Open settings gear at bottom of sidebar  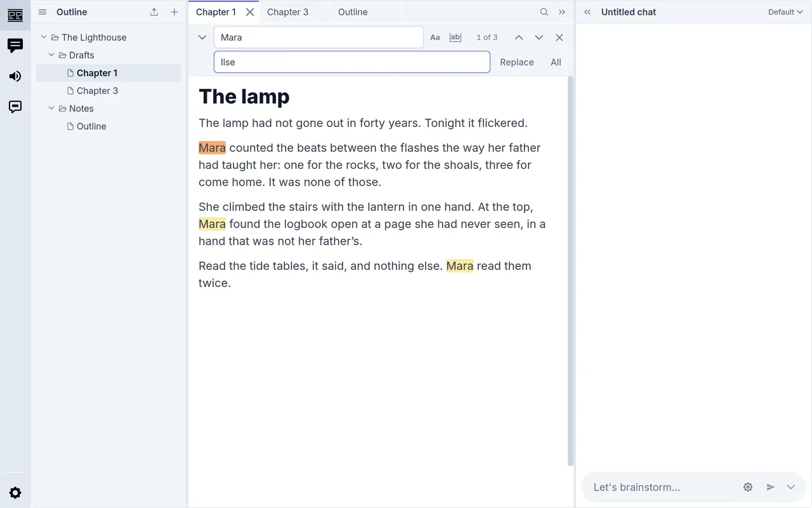point(15,493)
